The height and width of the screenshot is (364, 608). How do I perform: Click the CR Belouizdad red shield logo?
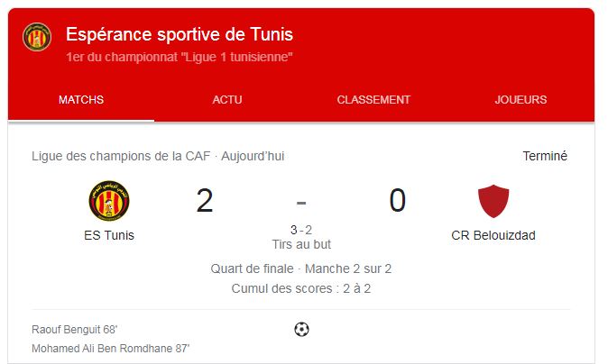click(493, 201)
